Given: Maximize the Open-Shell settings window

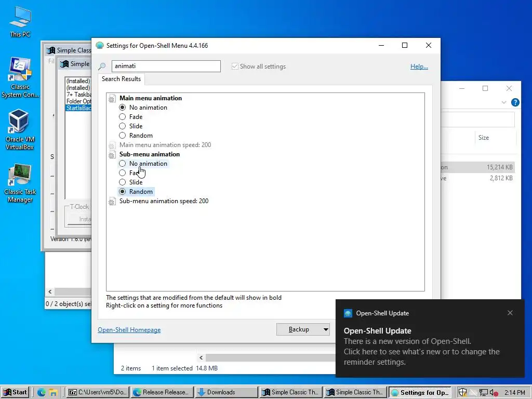Looking at the screenshot, I should pyautogui.click(x=404, y=46).
